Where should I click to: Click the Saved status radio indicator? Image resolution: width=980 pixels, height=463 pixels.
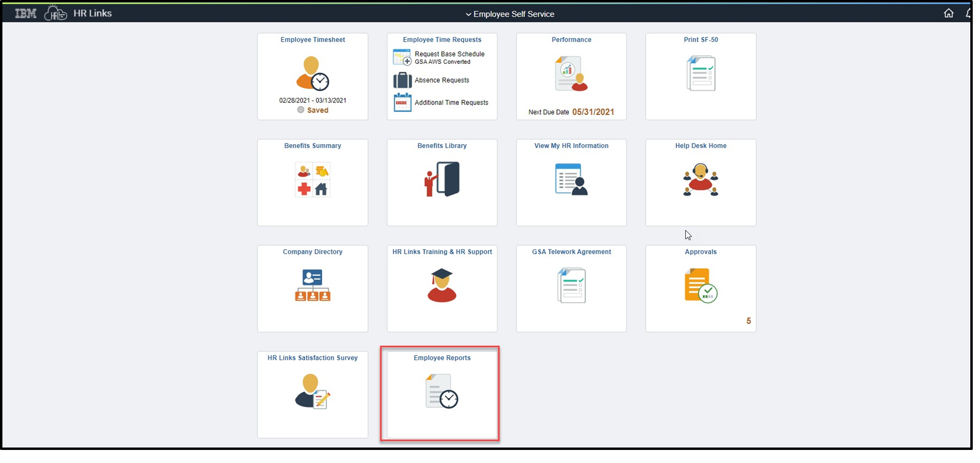[300, 110]
